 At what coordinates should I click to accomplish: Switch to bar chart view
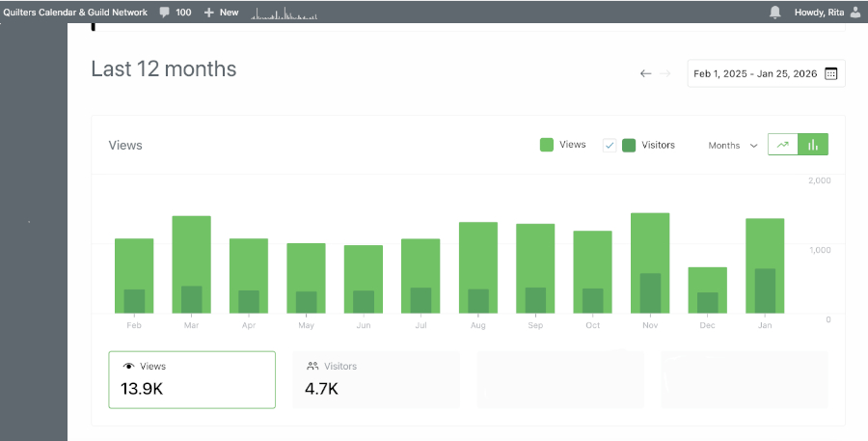click(x=813, y=145)
